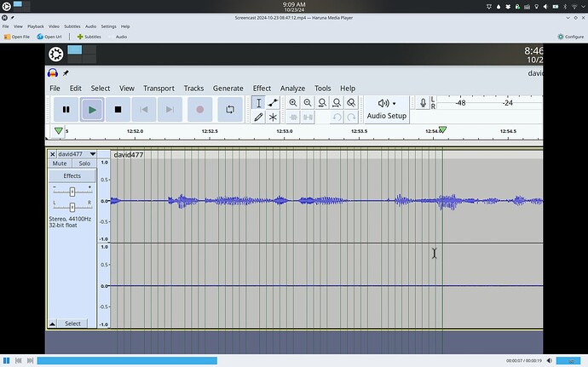Open the Subtitles toolbar dropdown with plus icon
The height and width of the screenshot is (367, 588).
(x=89, y=37)
